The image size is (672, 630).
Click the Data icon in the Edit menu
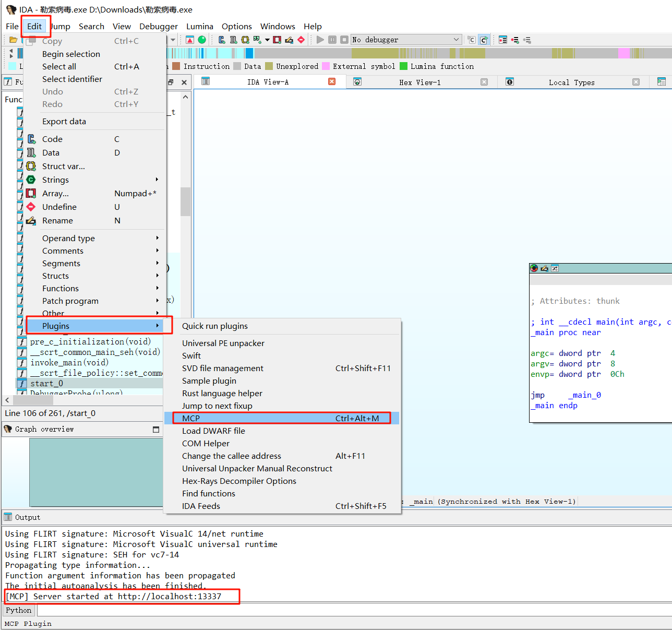[31, 152]
